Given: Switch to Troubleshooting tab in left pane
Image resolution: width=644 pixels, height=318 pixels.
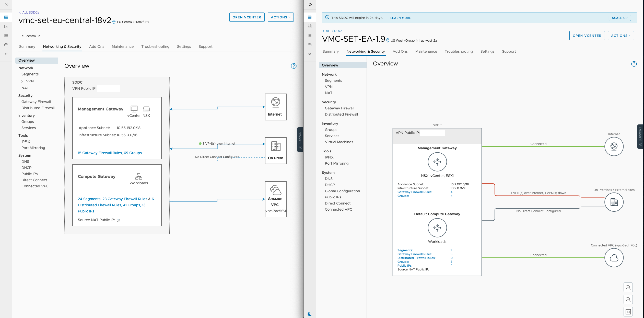Looking at the screenshot, I should click(x=155, y=47).
